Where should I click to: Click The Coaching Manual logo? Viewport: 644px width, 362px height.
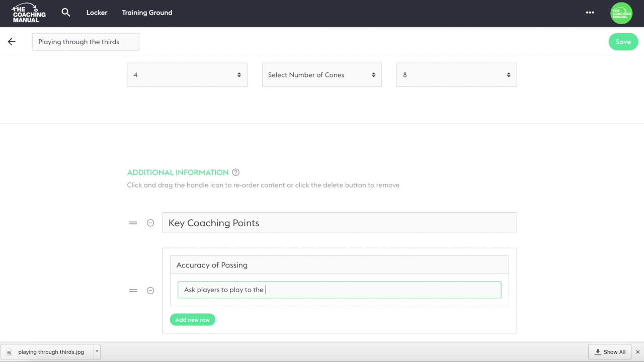coord(29,13)
